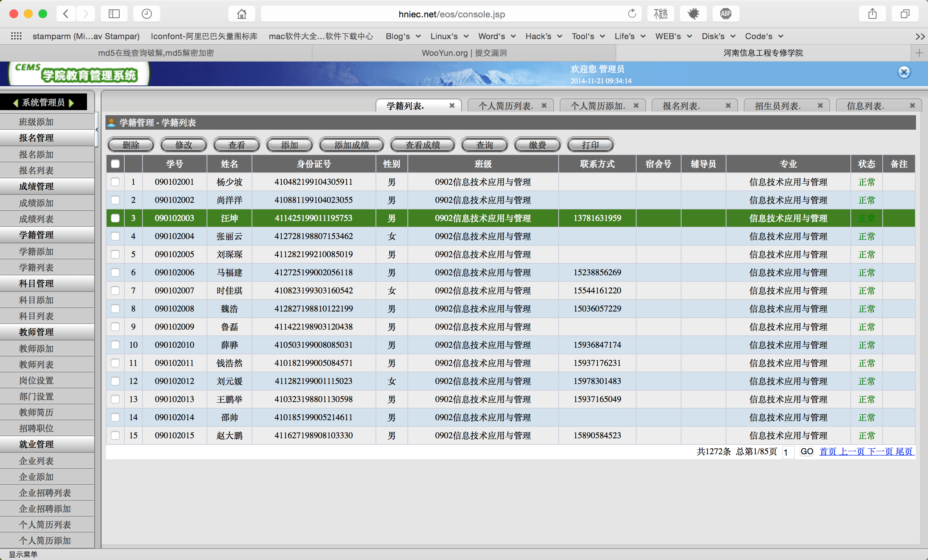Collapse the sidebar with the splitter handle
Image resolution: width=928 pixels, height=560 pixels.
(x=97, y=130)
